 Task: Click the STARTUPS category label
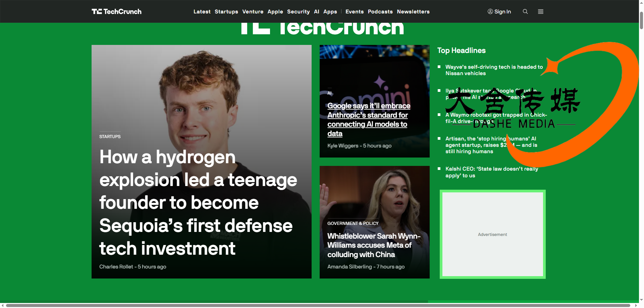pos(110,136)
